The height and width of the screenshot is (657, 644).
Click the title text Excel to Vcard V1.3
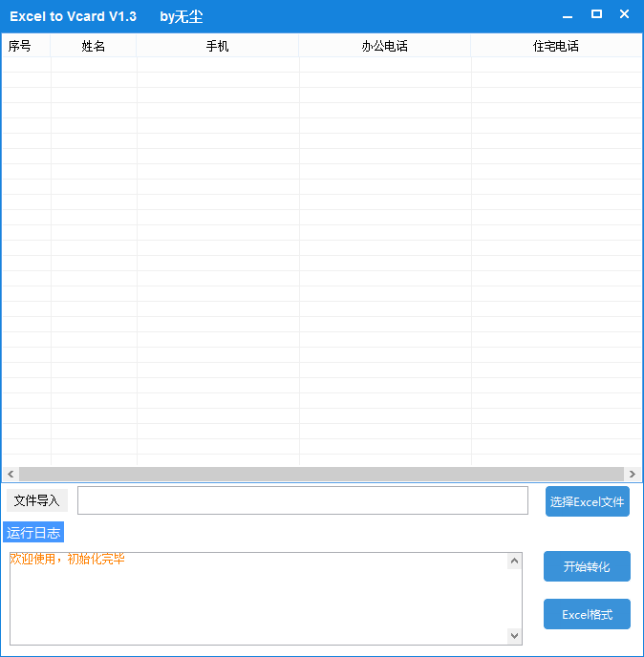click(x=73, y=16)
